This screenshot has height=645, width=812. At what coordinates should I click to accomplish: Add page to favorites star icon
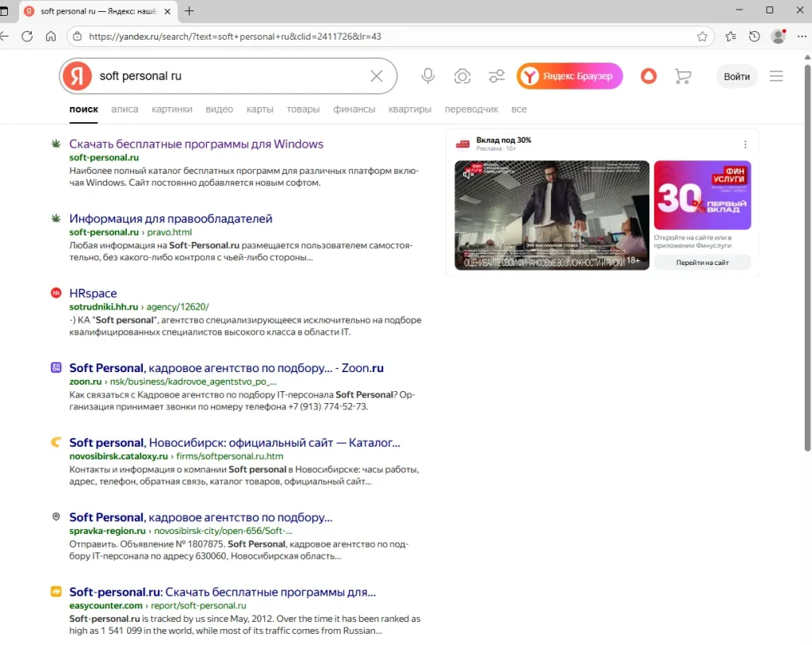coord(702,36)
